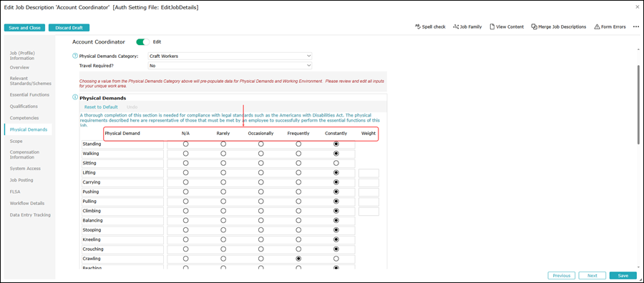The width and height of the screenshot is (644, 283).
Task: Open the Competencies section
Action: coord(24,118)
